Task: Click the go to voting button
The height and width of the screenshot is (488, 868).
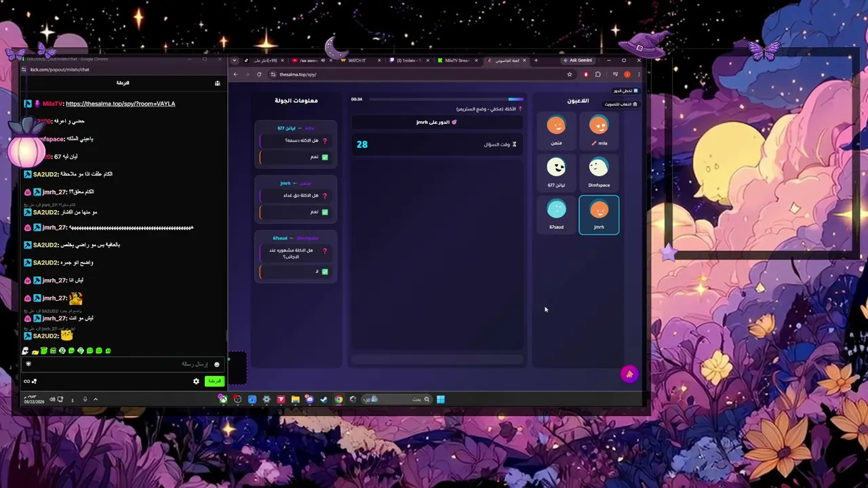Action: pos(620,104)
